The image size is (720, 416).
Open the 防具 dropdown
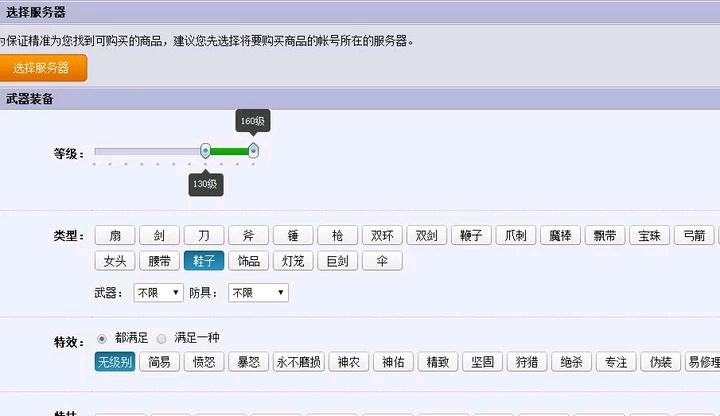click(x=258, y=293)
